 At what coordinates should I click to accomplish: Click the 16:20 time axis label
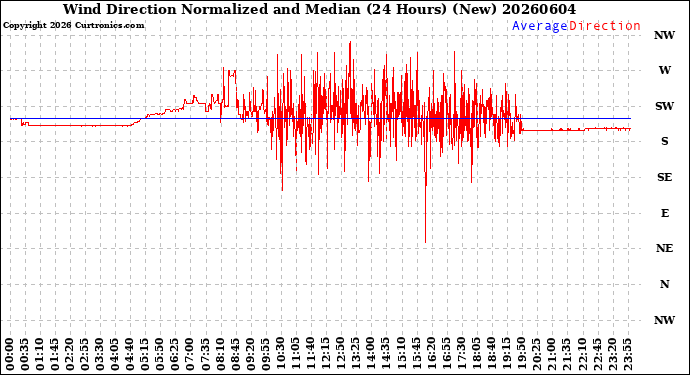click(x=431, y=355)
